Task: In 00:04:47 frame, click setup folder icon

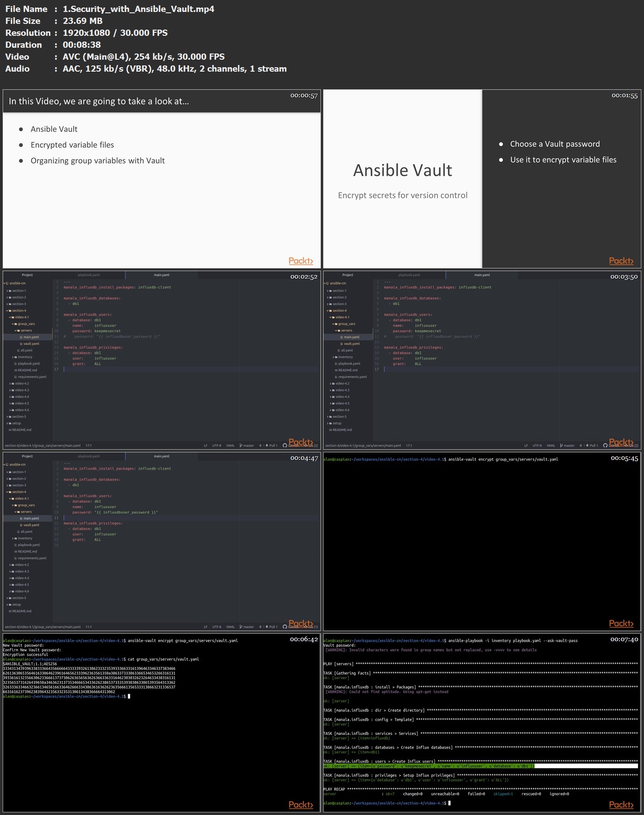Action: click(x=10, y=605)
